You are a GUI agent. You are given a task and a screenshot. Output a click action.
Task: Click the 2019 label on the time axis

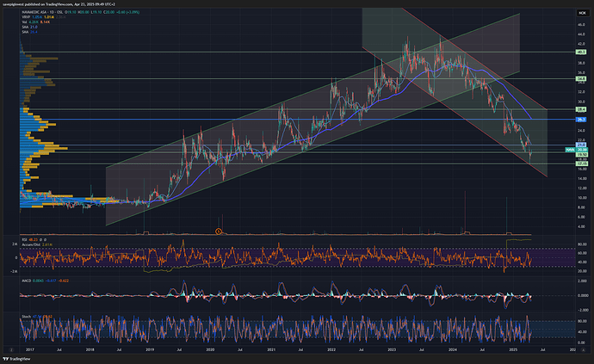(150, 349)
